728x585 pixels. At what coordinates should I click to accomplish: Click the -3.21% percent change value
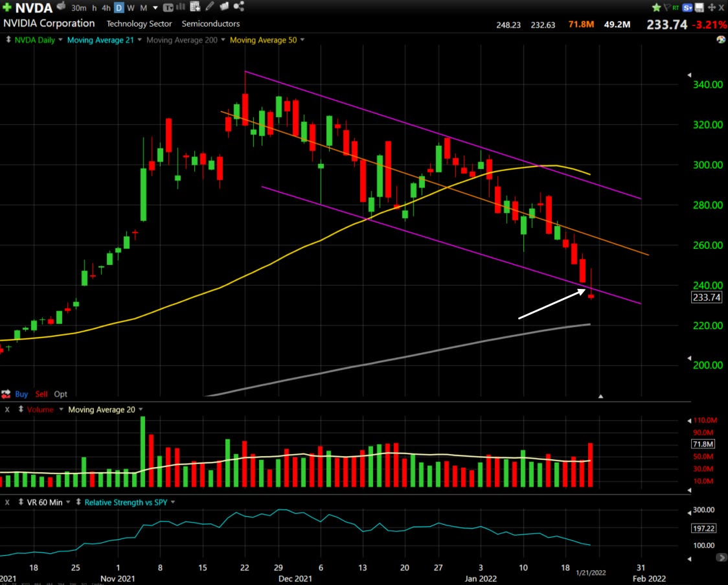coord(709,24)
